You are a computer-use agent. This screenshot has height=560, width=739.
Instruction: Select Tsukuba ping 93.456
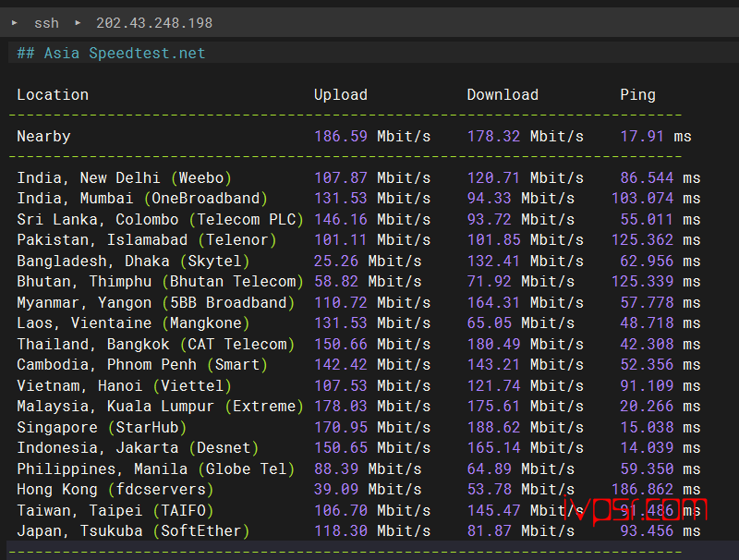tap(647, 530)
